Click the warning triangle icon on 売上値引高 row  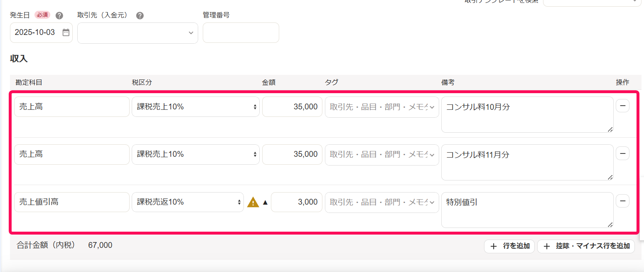253,202
